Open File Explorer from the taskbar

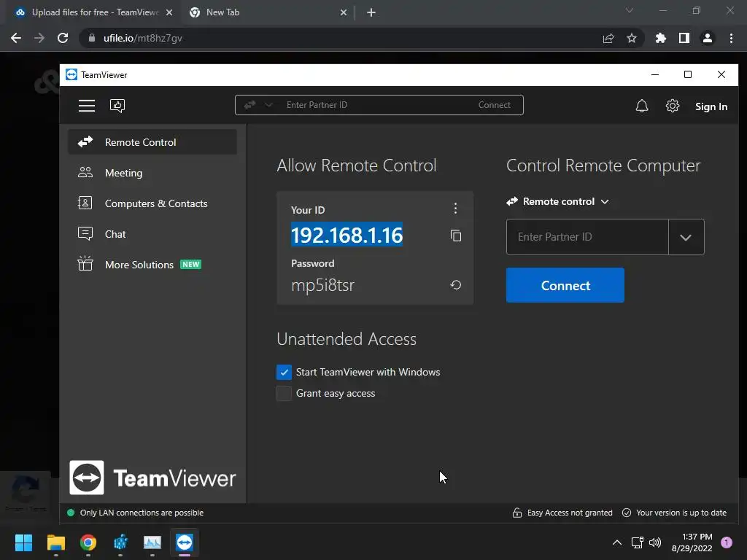coord(55,542)
